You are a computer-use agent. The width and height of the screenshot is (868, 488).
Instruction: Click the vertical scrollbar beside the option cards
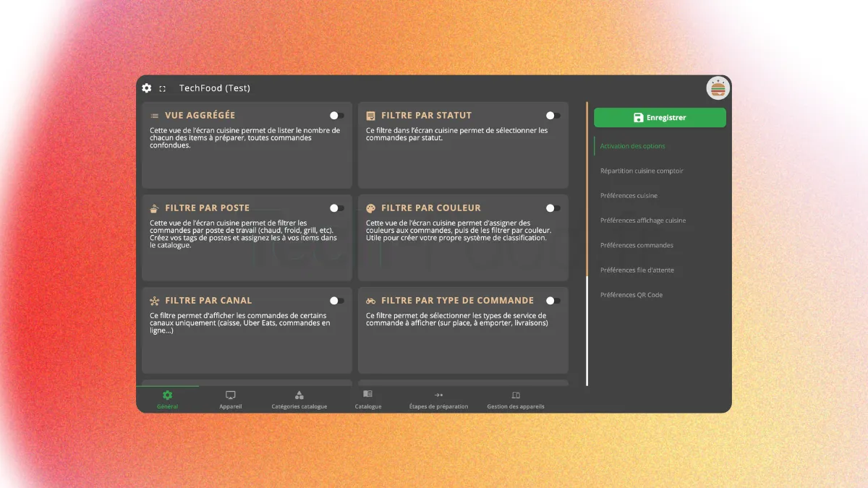[x=587, y=243]
